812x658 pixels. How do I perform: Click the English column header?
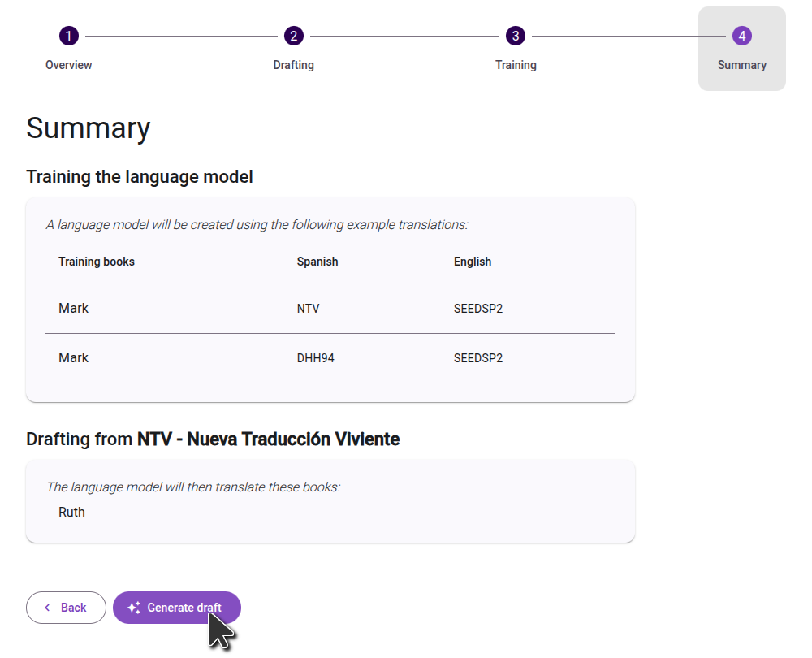tap(473, 262)
